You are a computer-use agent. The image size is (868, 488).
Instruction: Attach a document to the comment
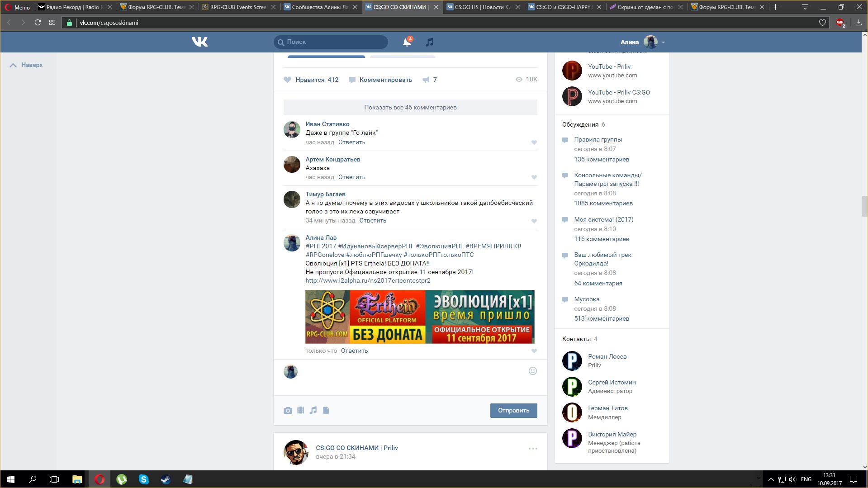tap(326, 411)
